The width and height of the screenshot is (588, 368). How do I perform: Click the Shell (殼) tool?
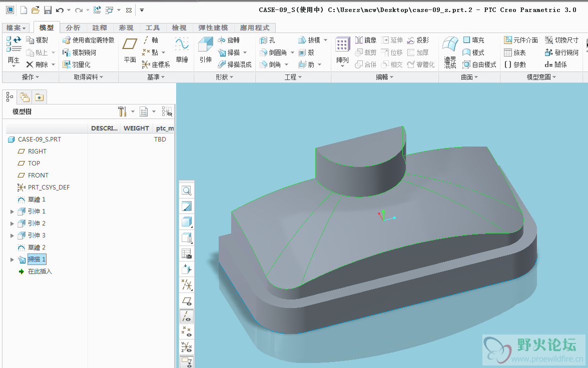(x=306, y=52)
